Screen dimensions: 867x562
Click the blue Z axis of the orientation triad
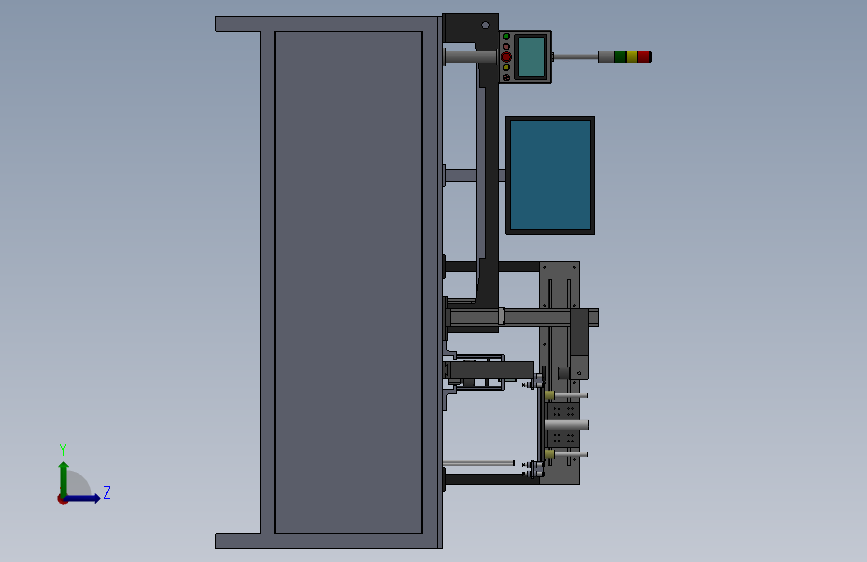(83, 498)
